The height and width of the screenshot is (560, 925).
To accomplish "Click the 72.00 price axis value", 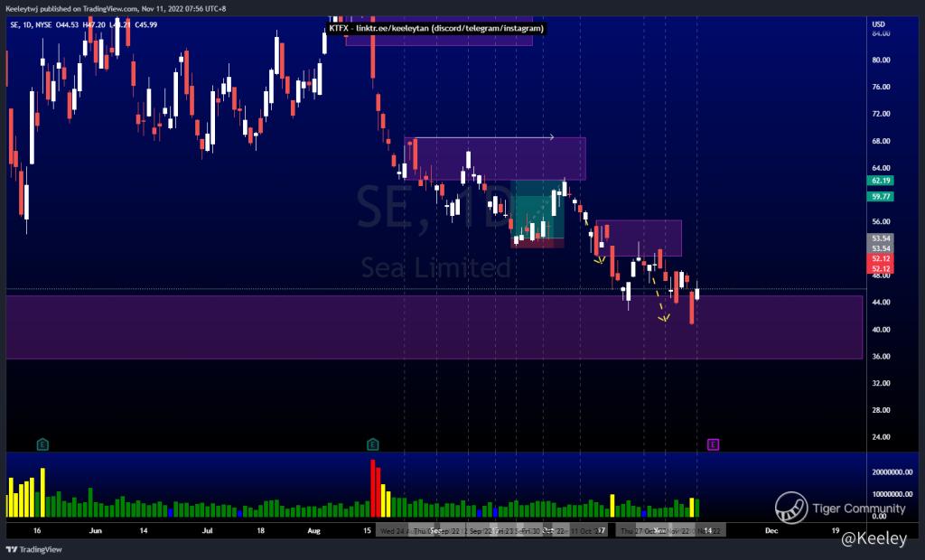I will pos(881,114).
